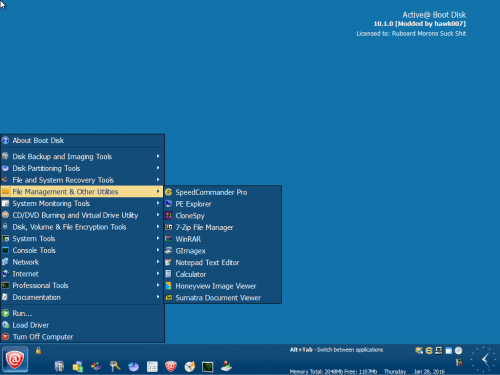Launch the keys password tool icon

[115, 366]
